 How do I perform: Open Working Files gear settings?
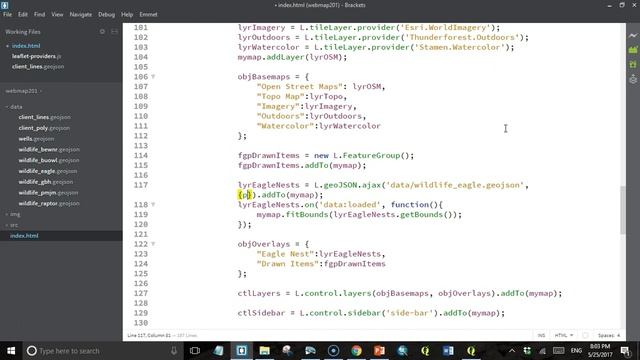tap(102, 31)
